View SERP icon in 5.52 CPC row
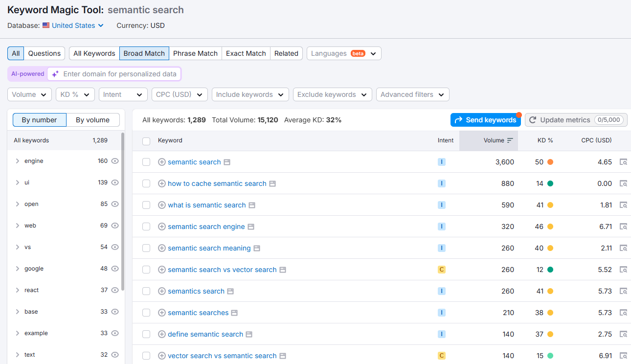The height and width of the screenshot is (364, 631). click(623, 270)
